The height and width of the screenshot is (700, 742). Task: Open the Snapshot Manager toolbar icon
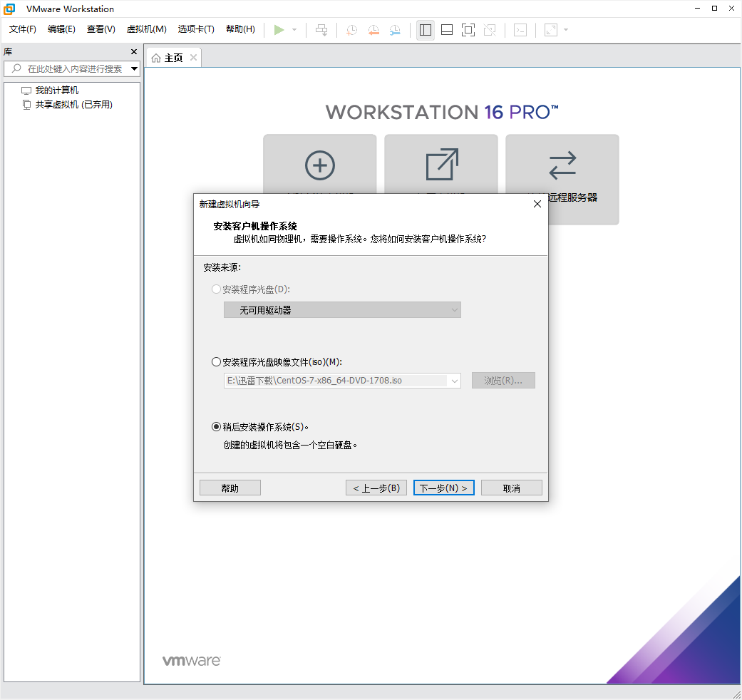point(396,30)
